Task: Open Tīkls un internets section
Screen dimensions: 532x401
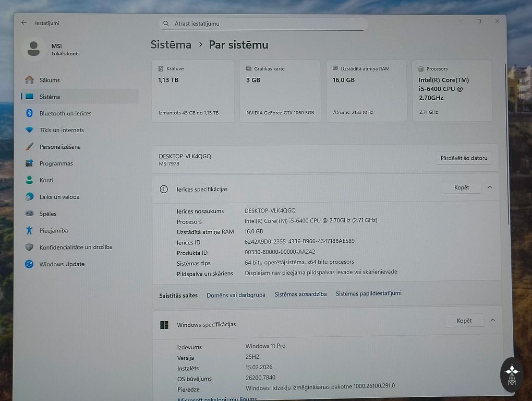Action: (62, 130)
